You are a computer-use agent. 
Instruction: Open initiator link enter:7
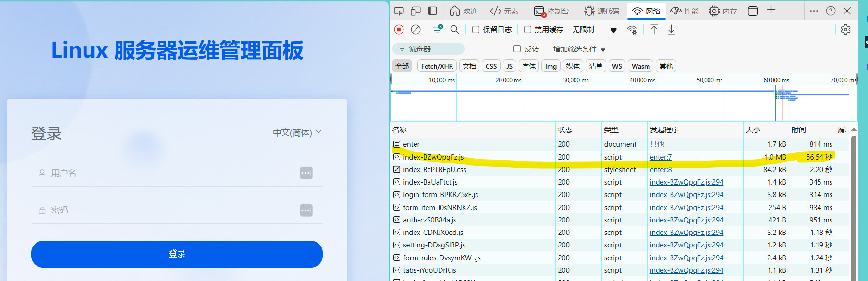pos(660,157)
